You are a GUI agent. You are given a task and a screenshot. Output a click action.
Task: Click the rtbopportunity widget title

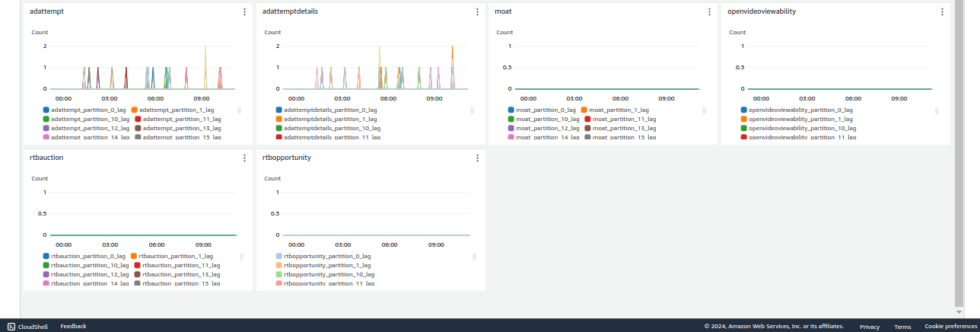[287, 158]
